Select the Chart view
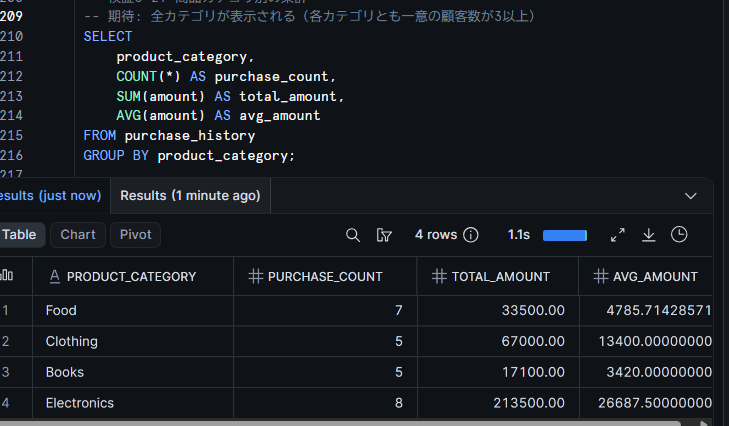729x426 pixels. point(78,234)
